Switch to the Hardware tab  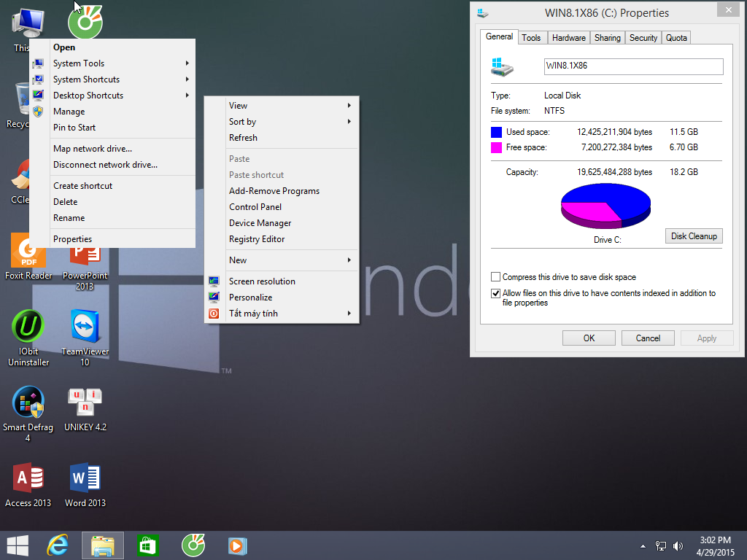[x=568, y=38]
